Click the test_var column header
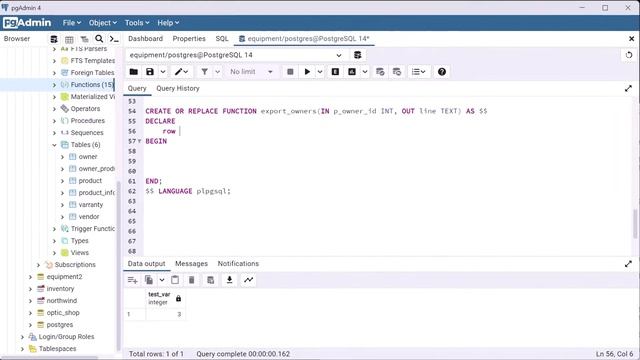The image size is (640, 360). pyautogui.click(x=165, y=298)
